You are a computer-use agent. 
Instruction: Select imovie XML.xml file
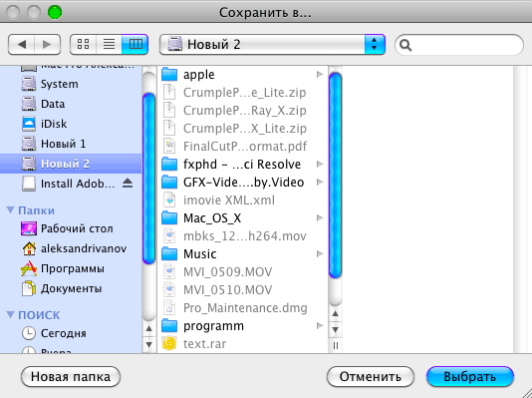(x=243, y=200)
